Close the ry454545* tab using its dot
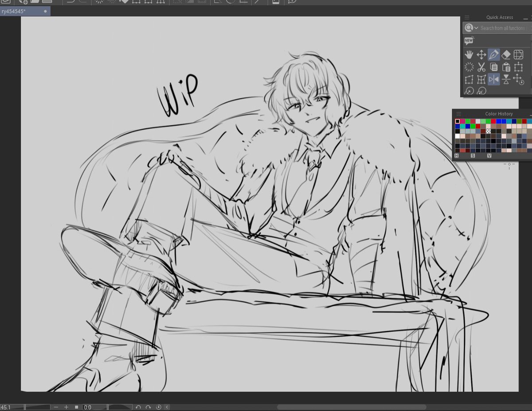The image size is (532, 411). [46, 12]
